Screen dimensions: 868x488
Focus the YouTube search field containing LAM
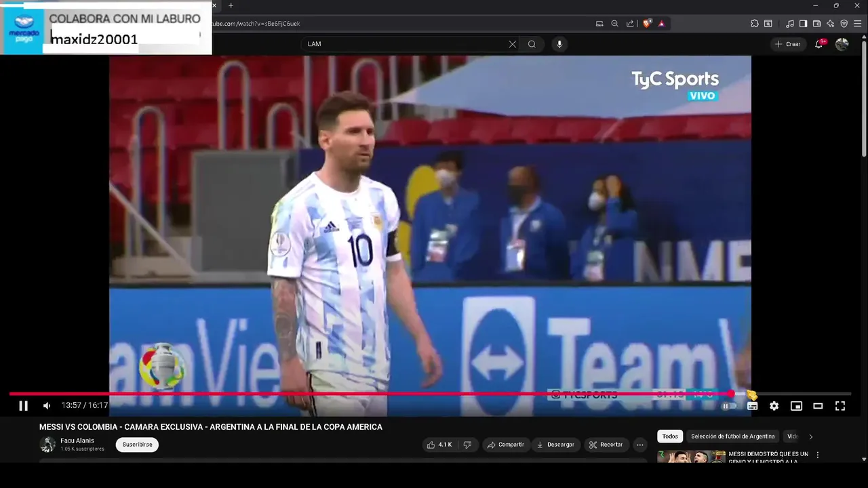407,44
